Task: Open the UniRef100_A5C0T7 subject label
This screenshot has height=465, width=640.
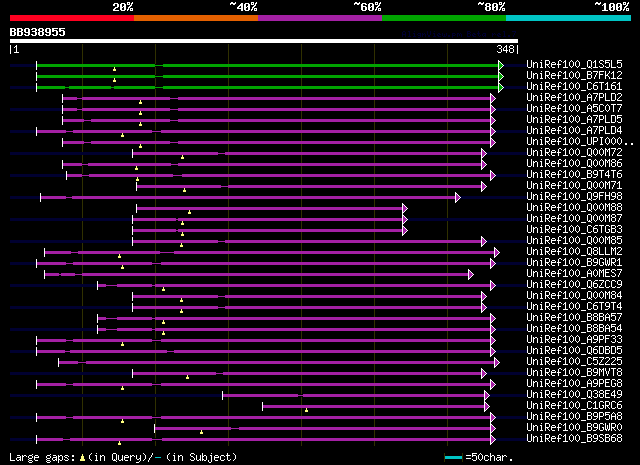Action: 574,108
